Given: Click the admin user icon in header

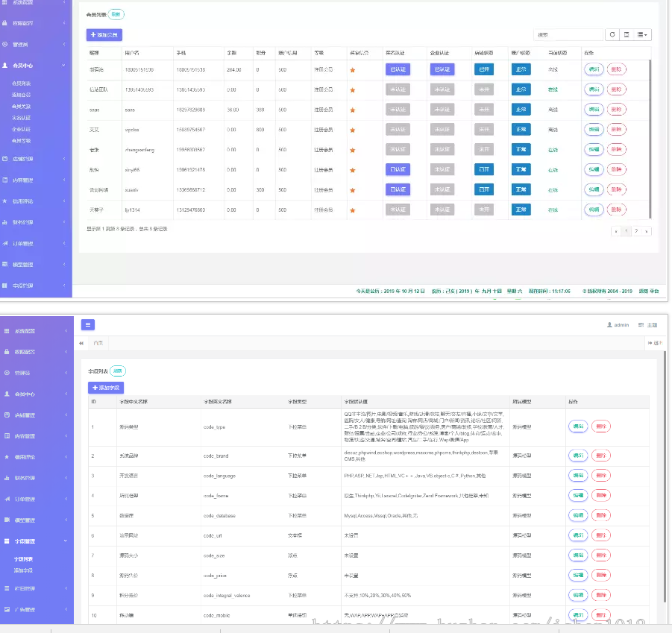Looking at the screenshot, I should click(x=609, y=325).
